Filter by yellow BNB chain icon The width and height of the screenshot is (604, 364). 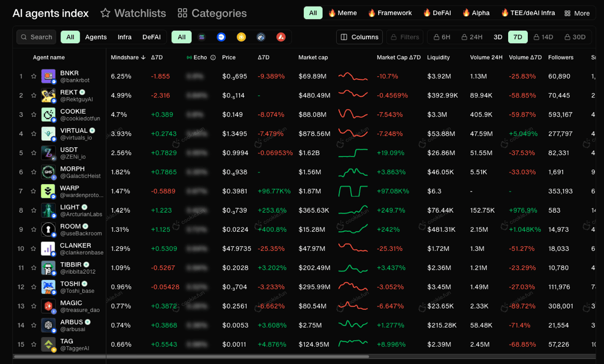pos(241,37)
